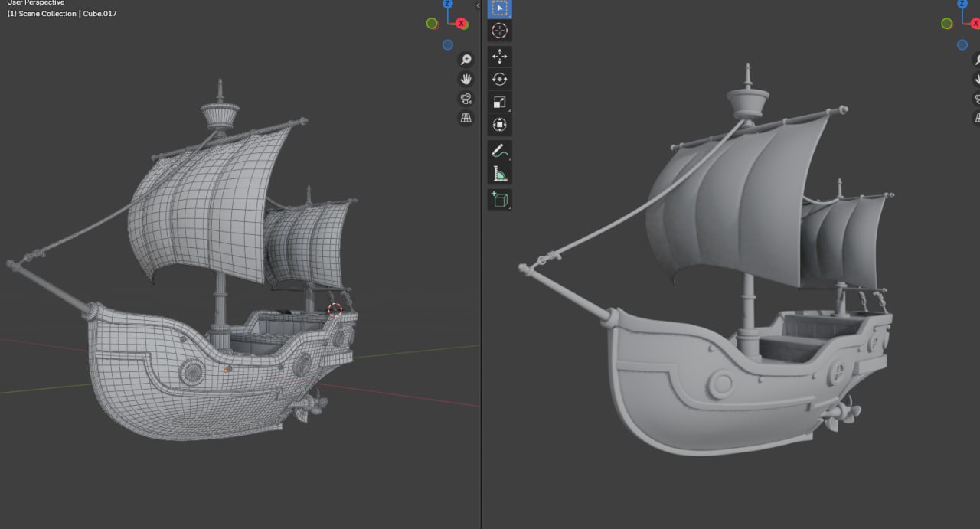Expand the left viewport sidebar arrow
The height and width of the screenshot is (529, 980).
478,5
